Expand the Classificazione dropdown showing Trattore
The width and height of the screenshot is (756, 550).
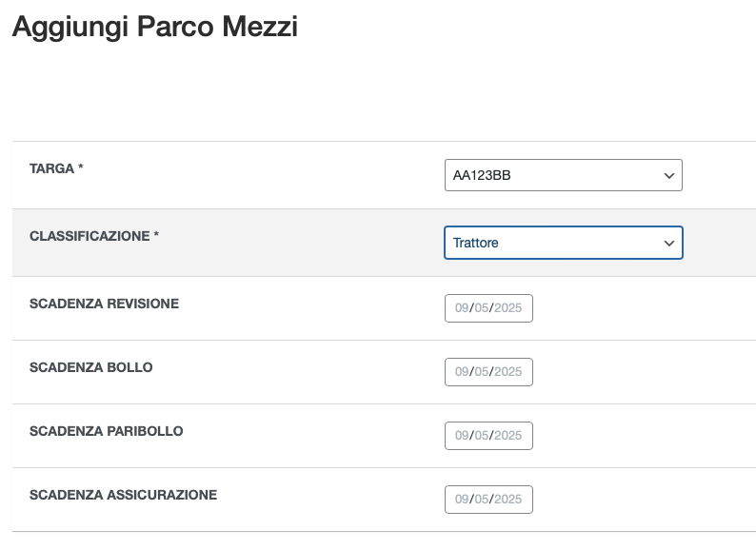(563, 243)
